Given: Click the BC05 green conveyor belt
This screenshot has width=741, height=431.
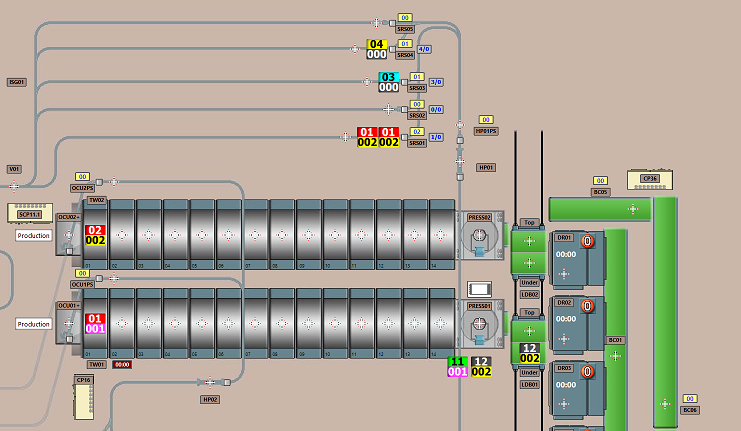Looking at the screenshot, I should coord(599,209).
